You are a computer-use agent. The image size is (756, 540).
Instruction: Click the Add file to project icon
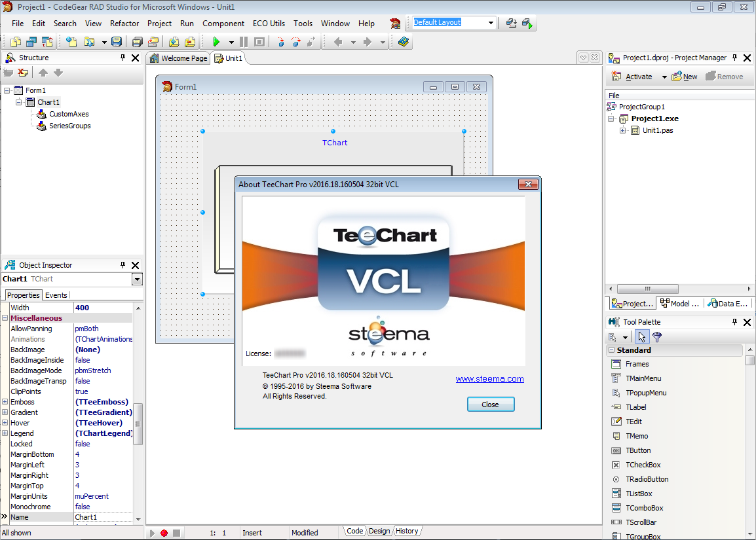[174, 42]
